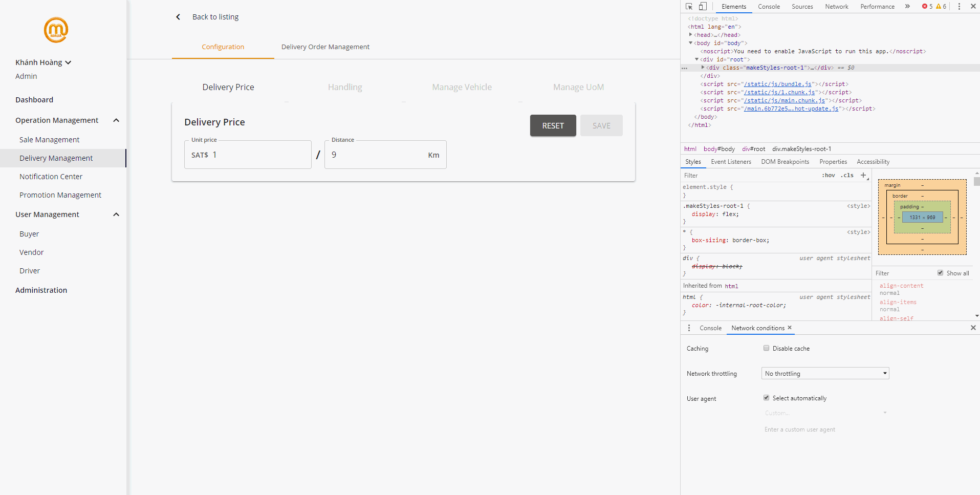Image resolution: width=980 pixels, height=495 pixels.
Task: Open the DevTools three-dot customize menu
Action: [959, 7]
